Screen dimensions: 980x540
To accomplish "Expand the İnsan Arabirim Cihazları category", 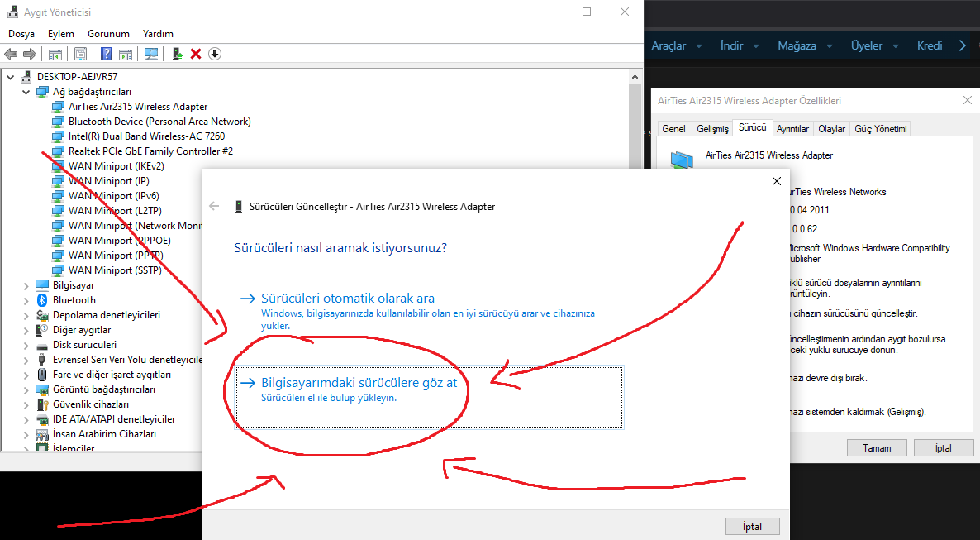I will (x=26, y=434).
